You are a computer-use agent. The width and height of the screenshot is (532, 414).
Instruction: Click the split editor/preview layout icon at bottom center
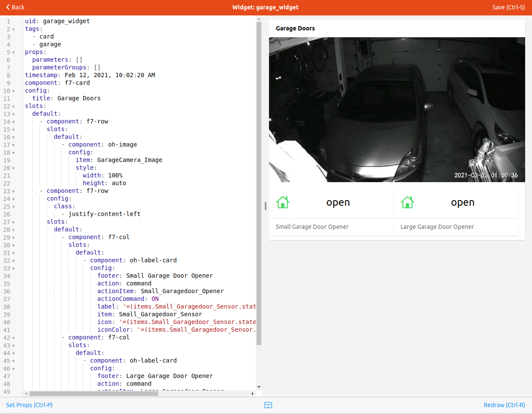[268, 405]
